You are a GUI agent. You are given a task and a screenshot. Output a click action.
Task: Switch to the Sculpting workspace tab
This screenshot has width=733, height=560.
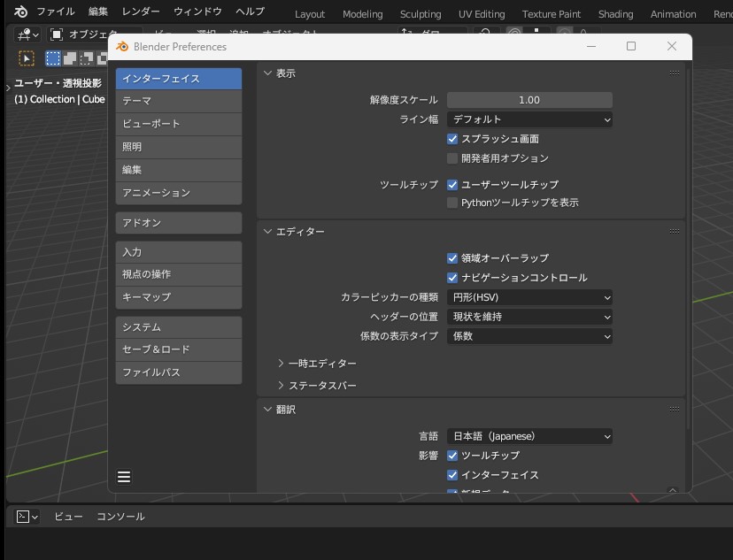tap(421, 14)
